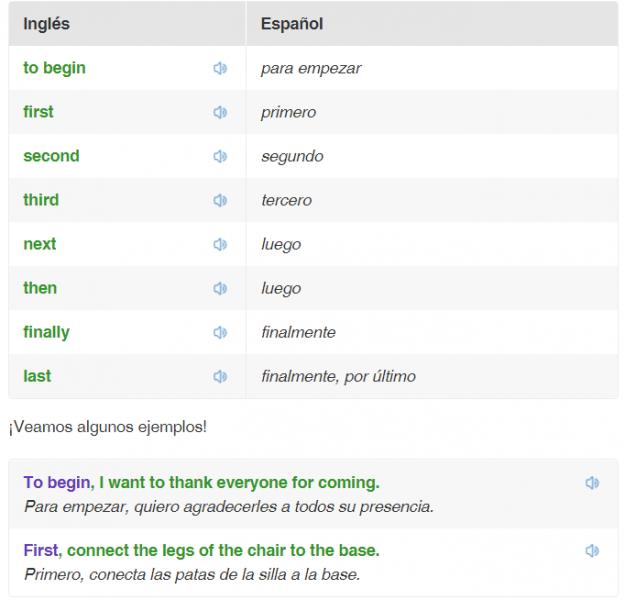The height and width of the screenshot is (600, 625).
Task: Click sentence "To begin, I want to thank everyone"
Action: (202, 482)
